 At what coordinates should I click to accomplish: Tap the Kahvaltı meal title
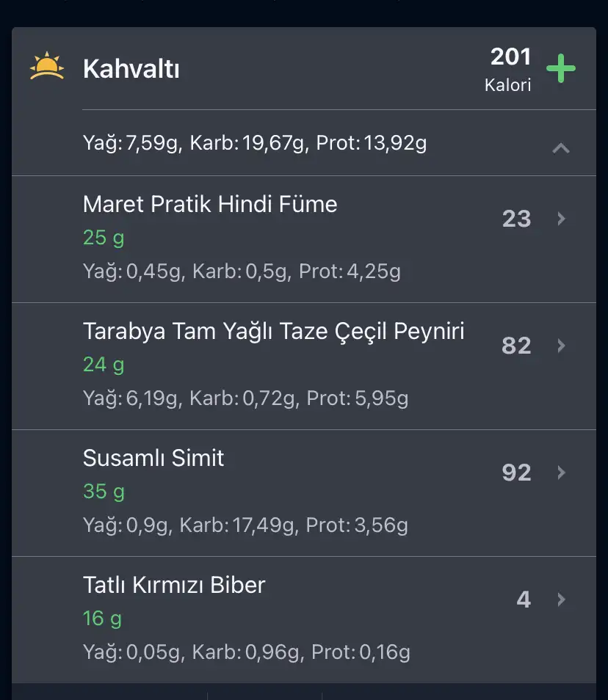click(131, 69)
